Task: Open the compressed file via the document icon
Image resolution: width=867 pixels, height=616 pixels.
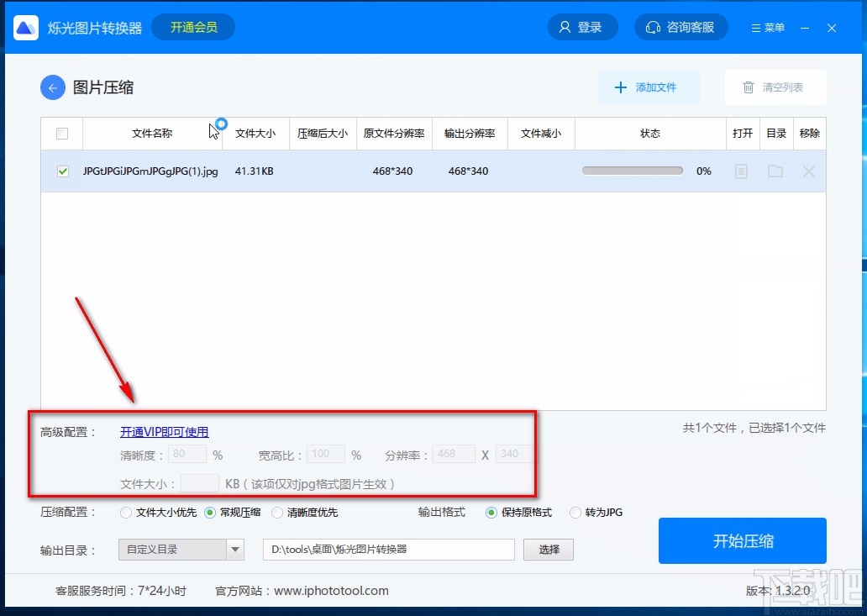Action: click(x=742, y=171)
